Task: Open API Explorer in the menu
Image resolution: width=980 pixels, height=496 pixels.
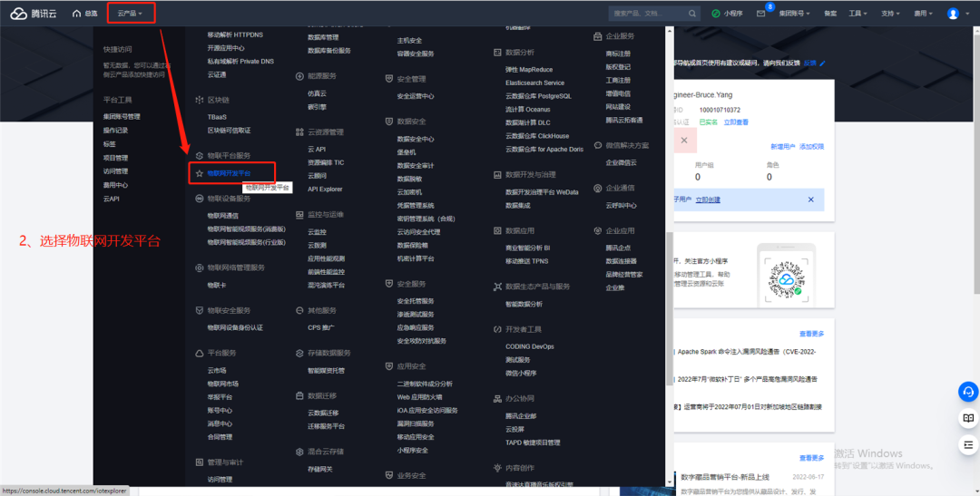Action: (325, 190)
